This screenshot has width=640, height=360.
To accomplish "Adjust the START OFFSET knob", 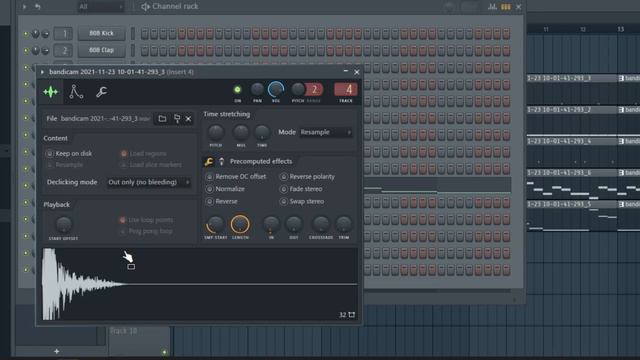I will 64,224.
